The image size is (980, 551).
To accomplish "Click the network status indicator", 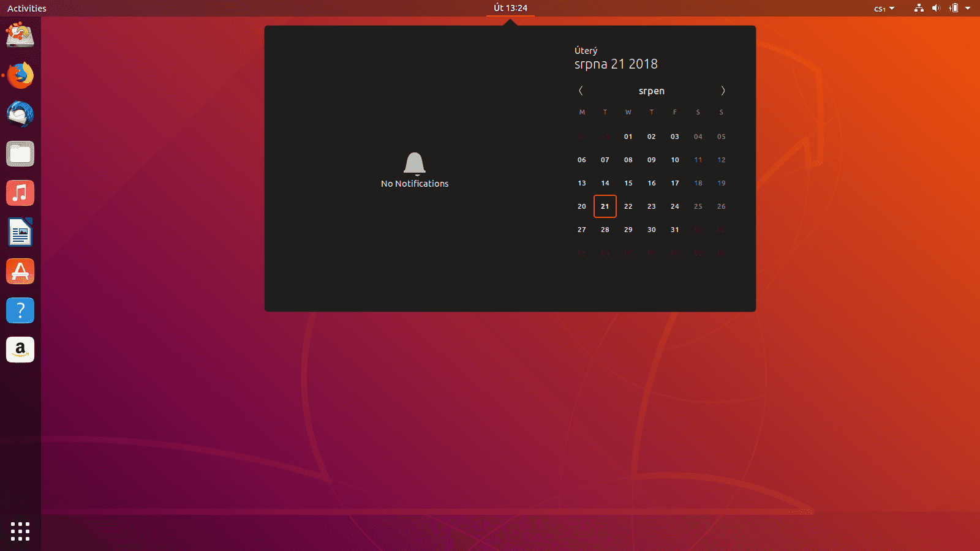I will (918, 8).
